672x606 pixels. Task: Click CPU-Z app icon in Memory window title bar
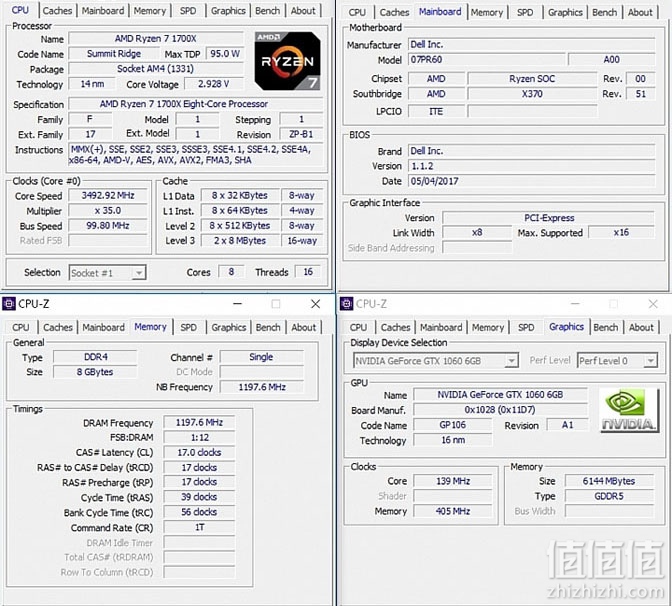coord(9,304)
